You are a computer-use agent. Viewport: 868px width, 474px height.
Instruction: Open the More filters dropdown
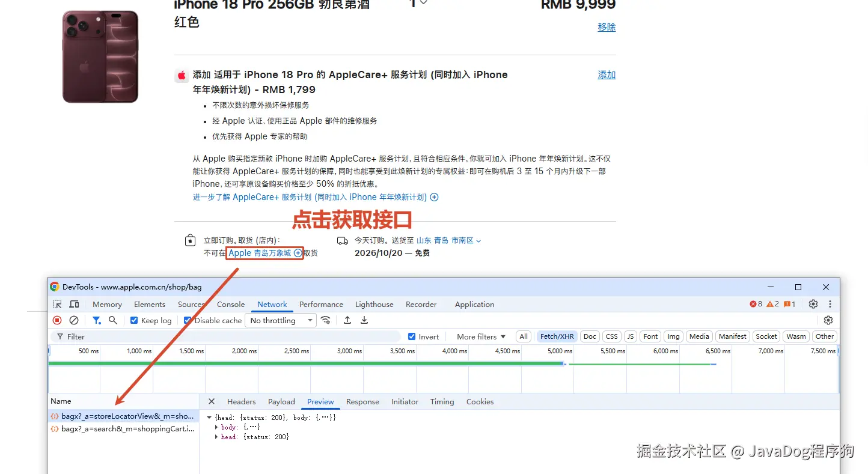[481, 337]
